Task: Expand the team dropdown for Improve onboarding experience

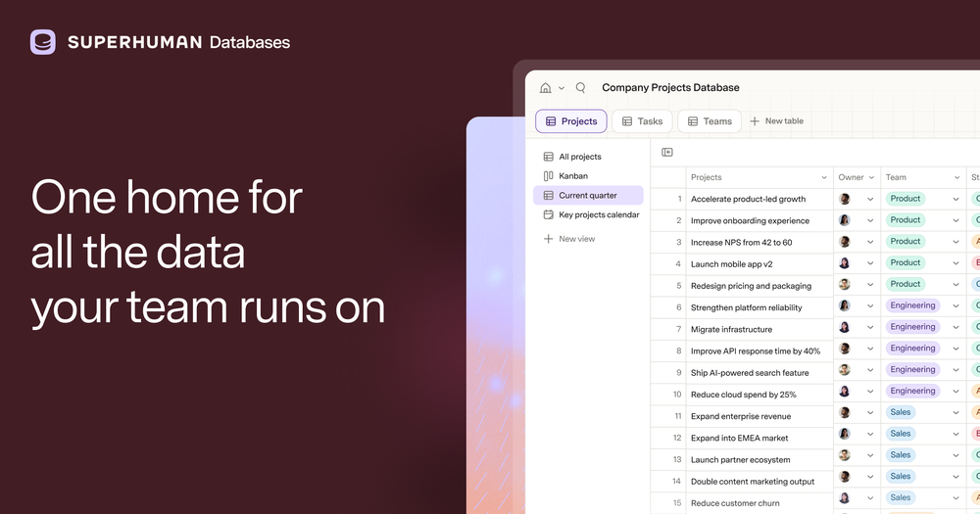Action: point(955,220)
